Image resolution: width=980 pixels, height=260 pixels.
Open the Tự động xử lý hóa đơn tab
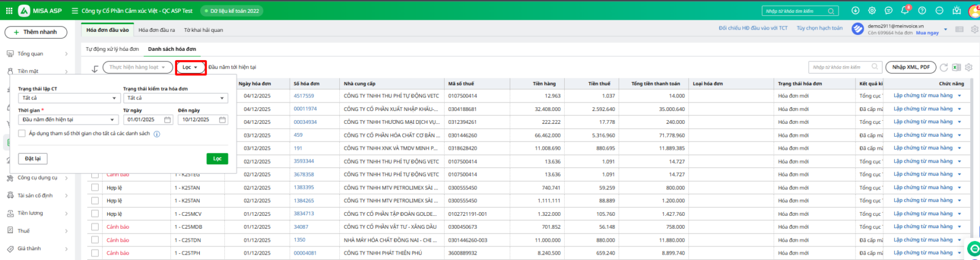point(112,49)
